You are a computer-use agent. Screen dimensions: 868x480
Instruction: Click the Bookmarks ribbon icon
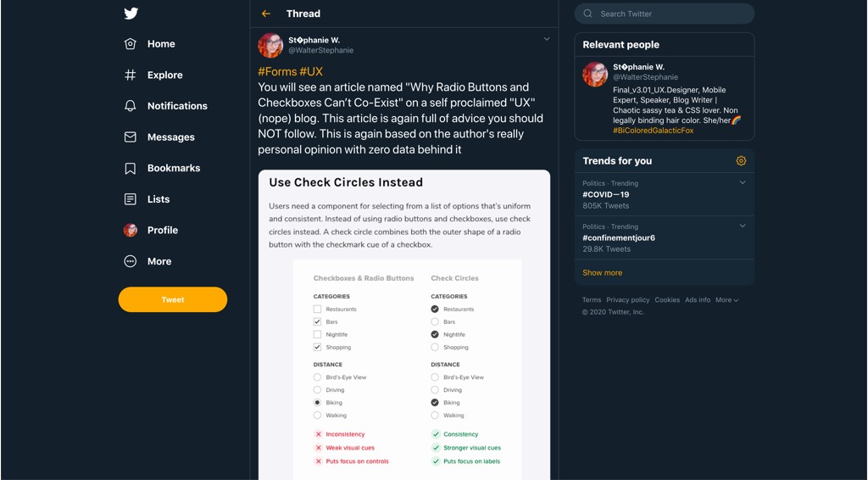131,168
